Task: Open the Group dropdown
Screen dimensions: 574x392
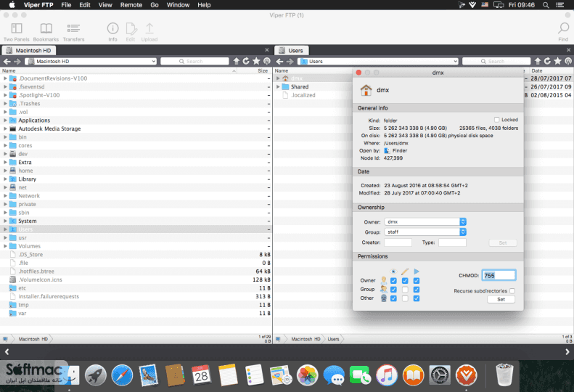Action: tap(425, 232)
